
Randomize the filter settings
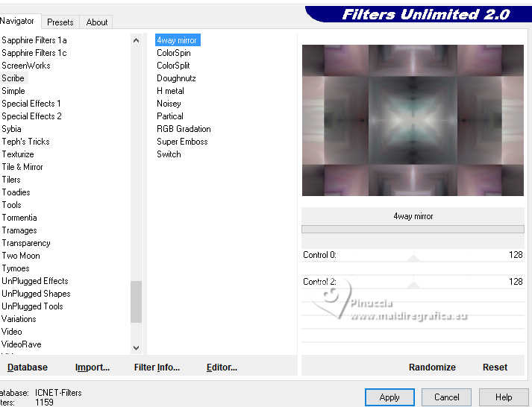tap(432, 367)
